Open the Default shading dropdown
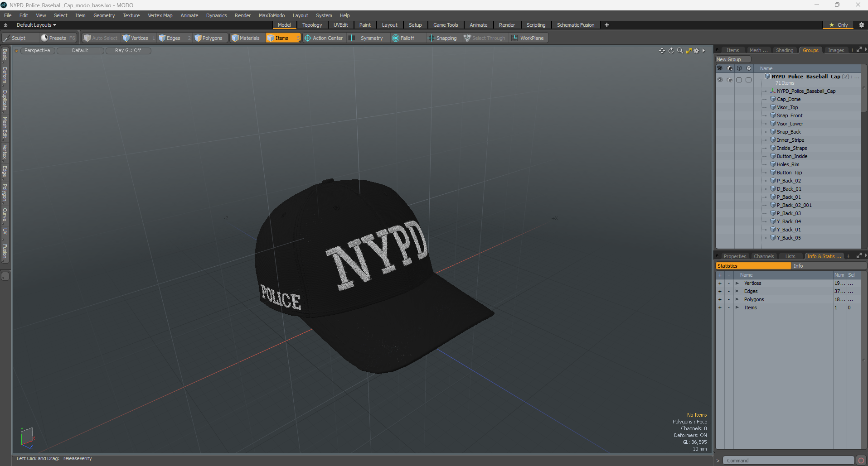This screenshot has width=868, height=466. [80, 50]
